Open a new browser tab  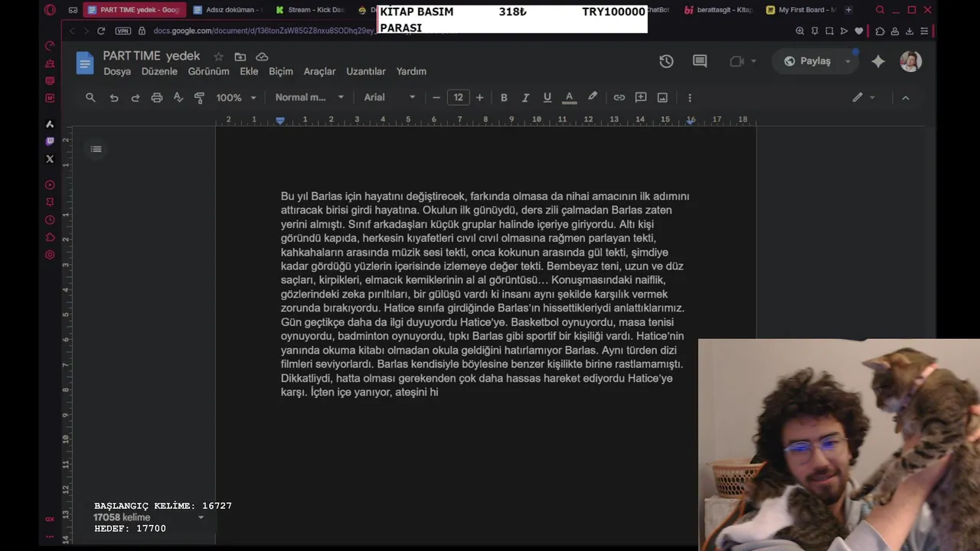click(x=848, y=10)
